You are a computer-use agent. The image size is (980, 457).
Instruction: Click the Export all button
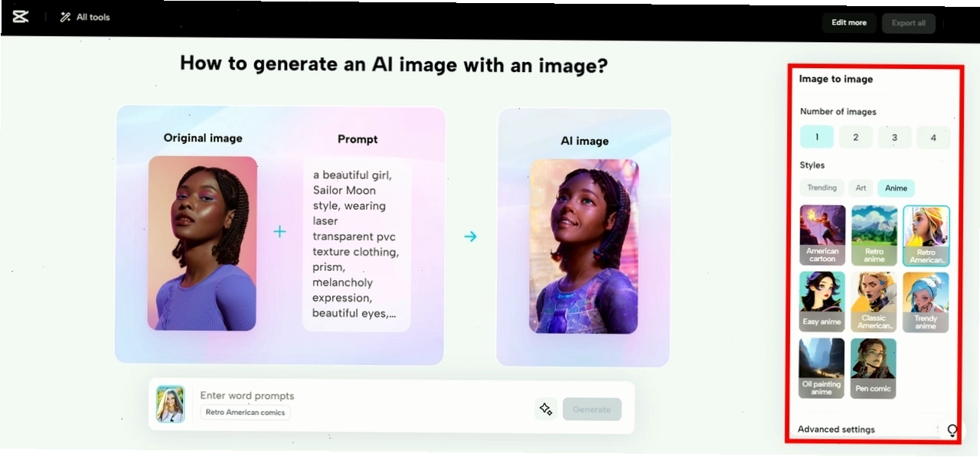(909, 23)
